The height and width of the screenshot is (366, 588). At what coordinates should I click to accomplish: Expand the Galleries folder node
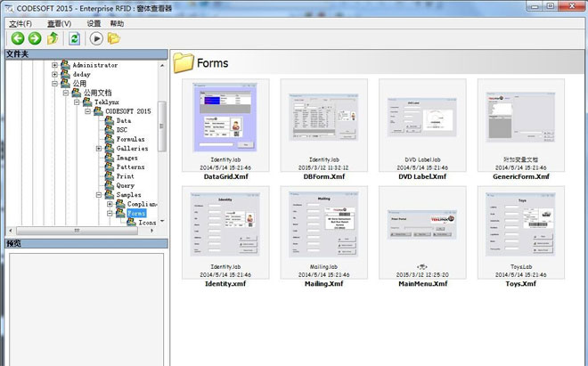[99, 149]
